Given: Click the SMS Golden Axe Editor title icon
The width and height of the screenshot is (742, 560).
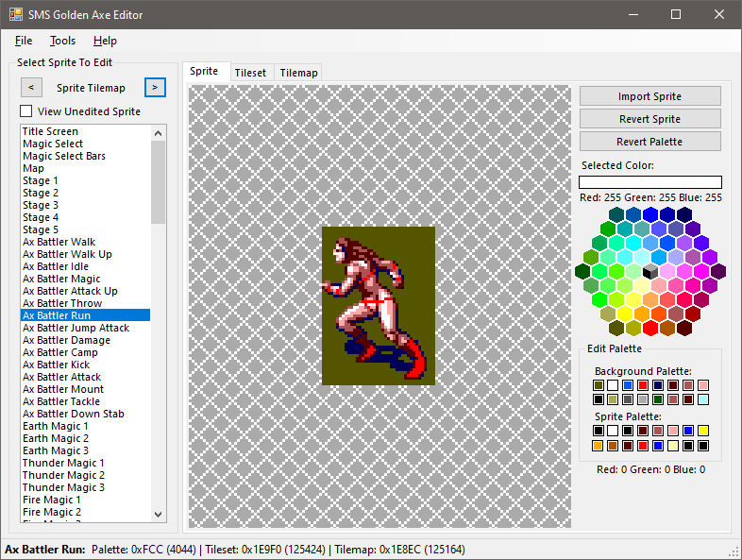Looking at the screenshot, I should click(16, 14).
